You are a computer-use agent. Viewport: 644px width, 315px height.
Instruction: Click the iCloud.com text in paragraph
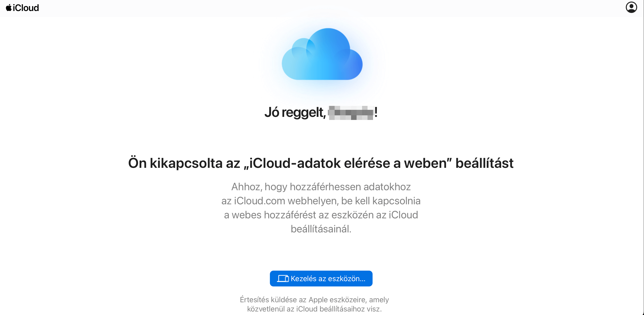click(260, 201)
